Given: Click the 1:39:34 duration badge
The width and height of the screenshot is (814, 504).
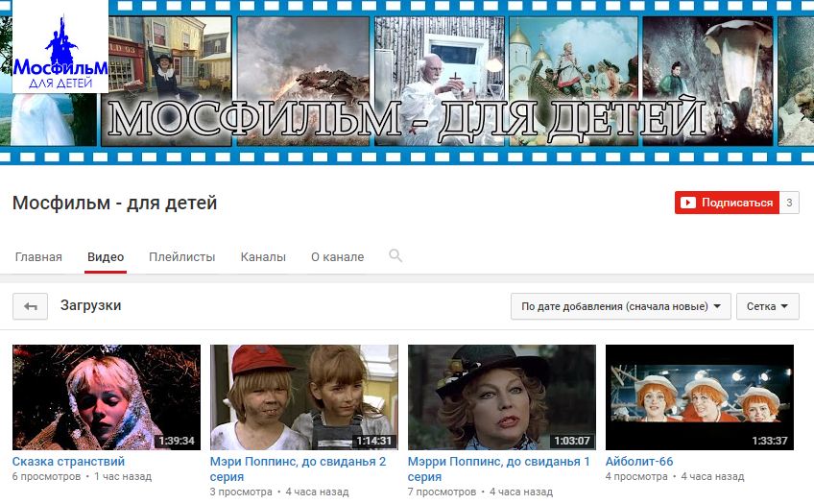Looking at the screenshot, I should [x=177, y=441].
